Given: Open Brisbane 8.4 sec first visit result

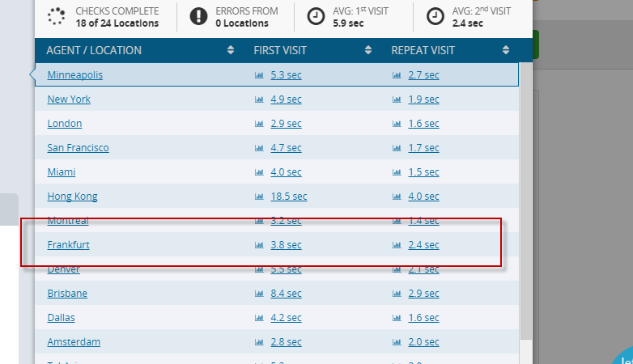Looking at the screenshot, I should [x=286, y=294].
